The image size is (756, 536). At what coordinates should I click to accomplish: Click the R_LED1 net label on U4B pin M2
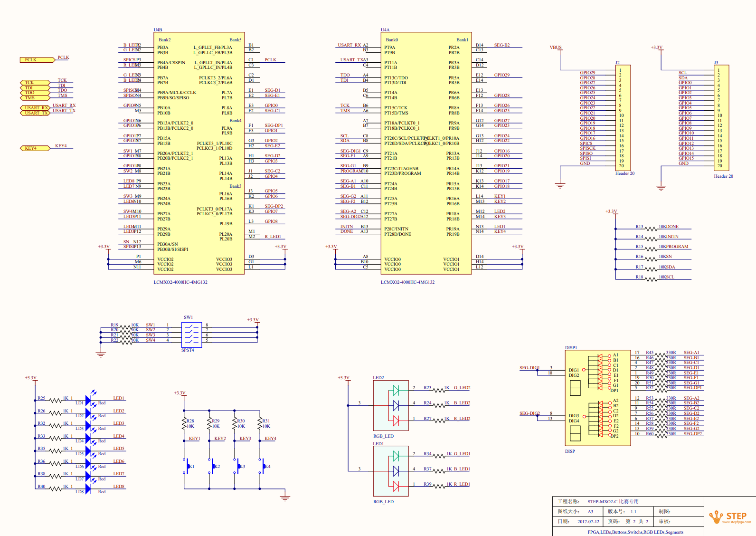[273, 237]
